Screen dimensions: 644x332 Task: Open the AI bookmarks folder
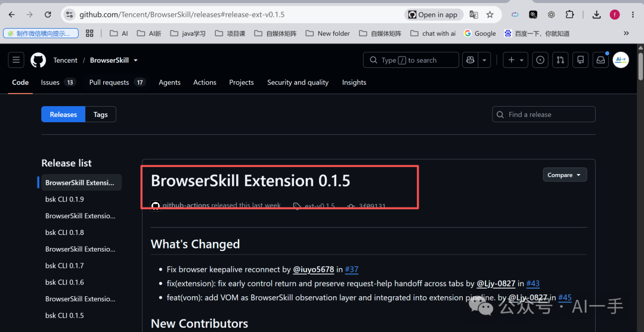click(119, 33)
